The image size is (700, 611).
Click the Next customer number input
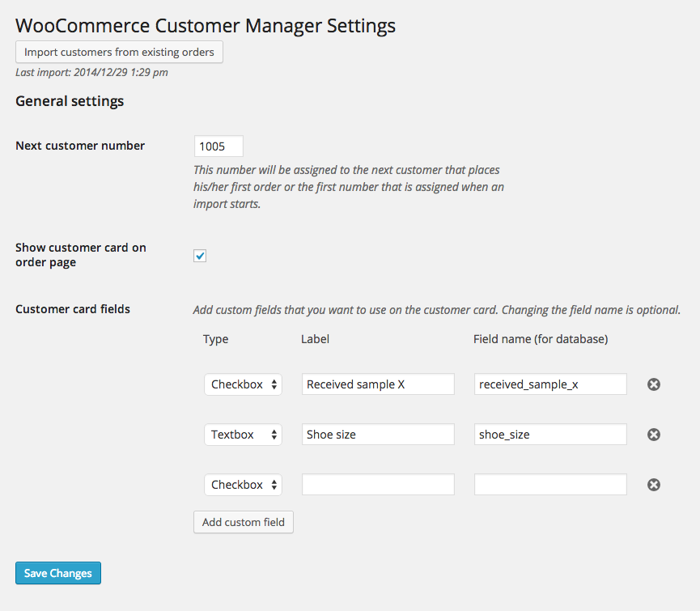pyautogui.click(x=218, y=146)
